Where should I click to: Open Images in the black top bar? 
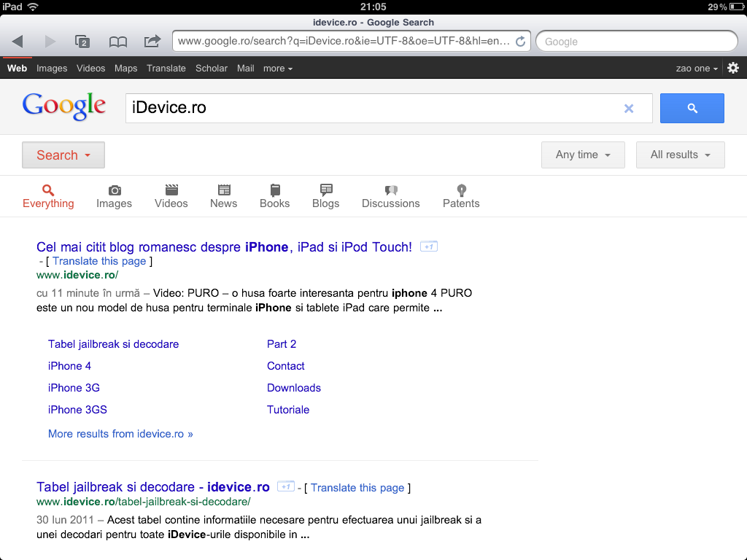52,68
